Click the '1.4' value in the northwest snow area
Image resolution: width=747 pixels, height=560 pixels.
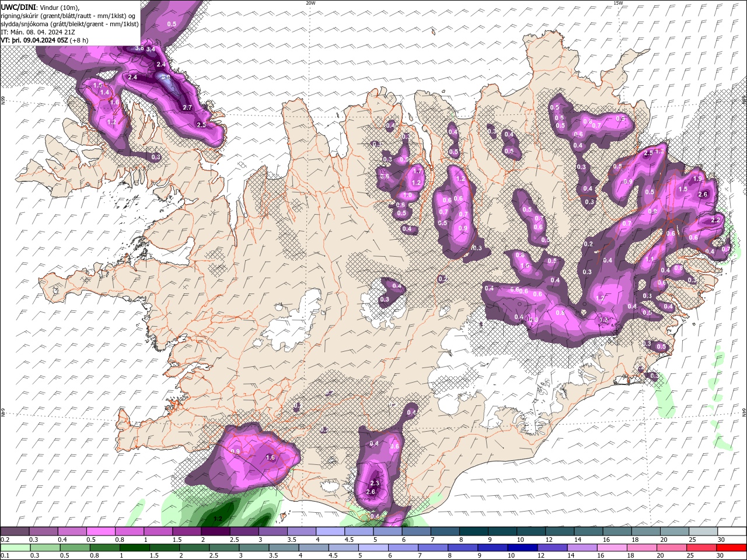click(104, 92)
